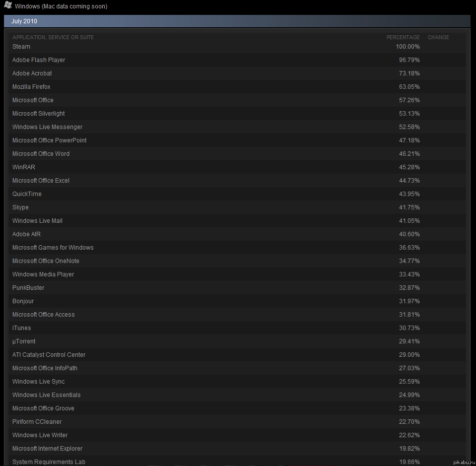Viewport: 476px width, 466px height.
Task: Select the Skype row
Action: click(237, 207)
